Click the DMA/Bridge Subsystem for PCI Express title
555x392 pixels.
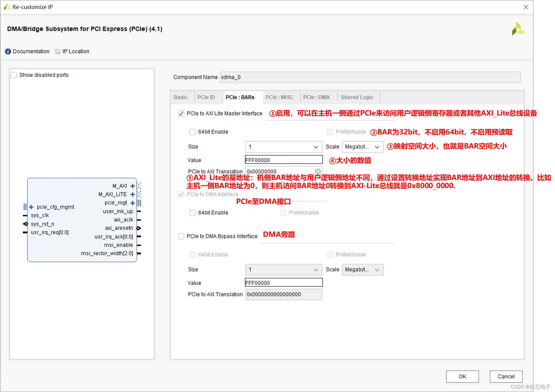click(x=85, y=29)
